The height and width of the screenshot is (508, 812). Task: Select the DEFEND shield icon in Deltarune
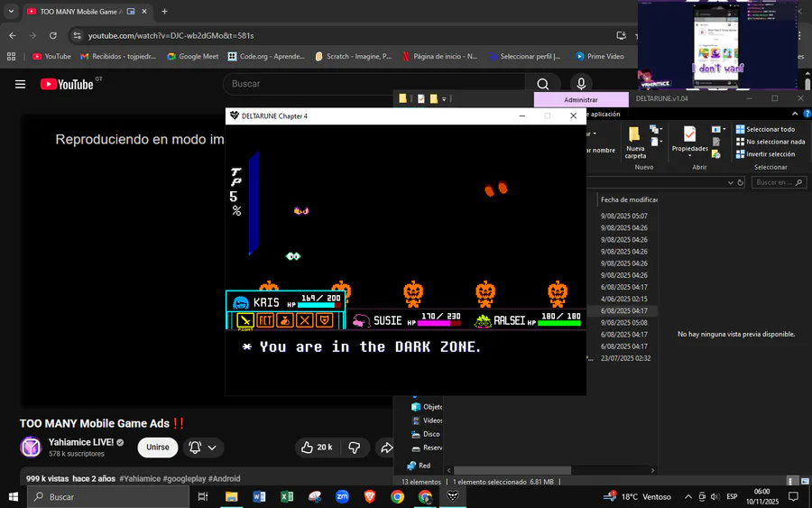point(325,320)
